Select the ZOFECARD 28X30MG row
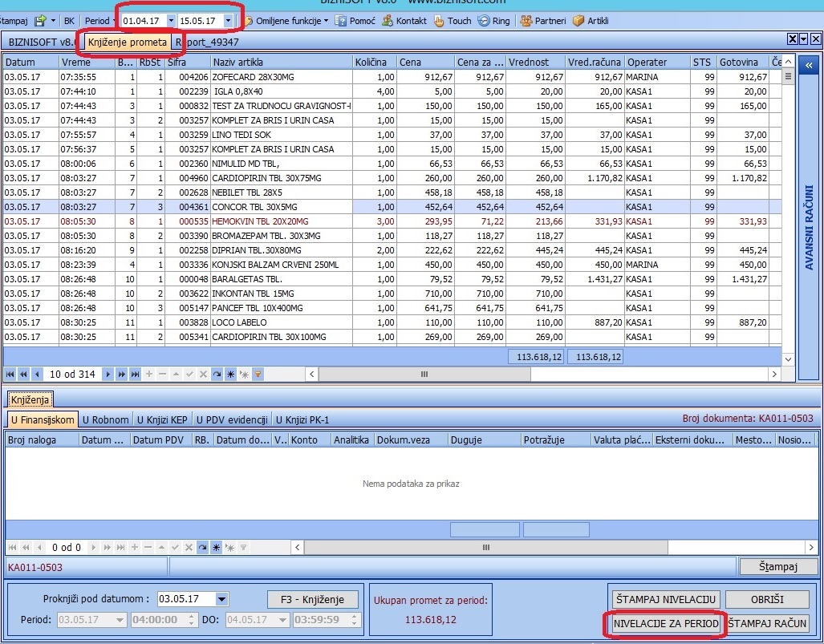Viewport: 824px width, 644px height. 392,77
